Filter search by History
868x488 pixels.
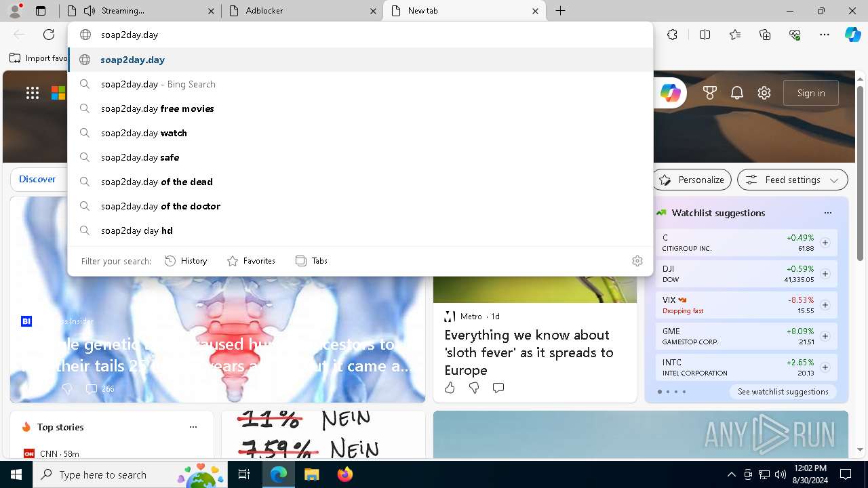(186, 261)
